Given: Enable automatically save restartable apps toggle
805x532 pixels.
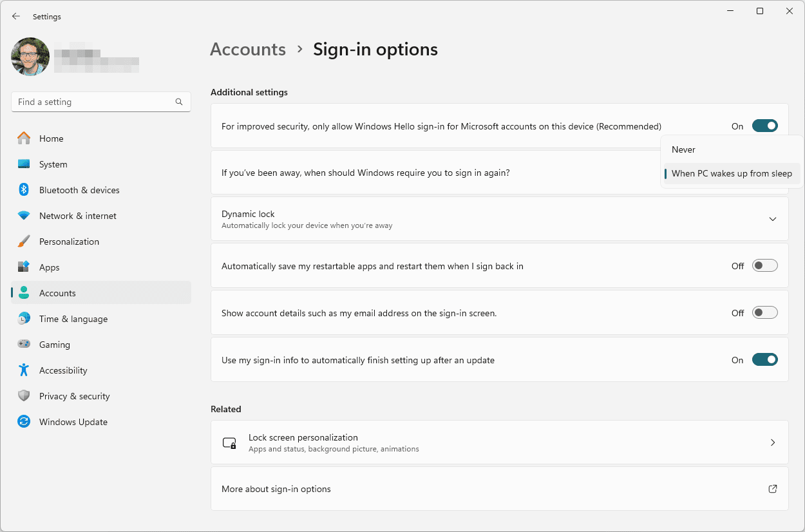Looking at the screenshot, I should (x=764, y=266).
